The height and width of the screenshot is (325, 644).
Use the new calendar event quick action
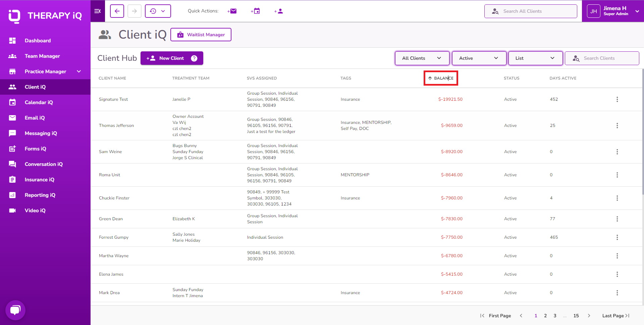(x=255, y=11)
